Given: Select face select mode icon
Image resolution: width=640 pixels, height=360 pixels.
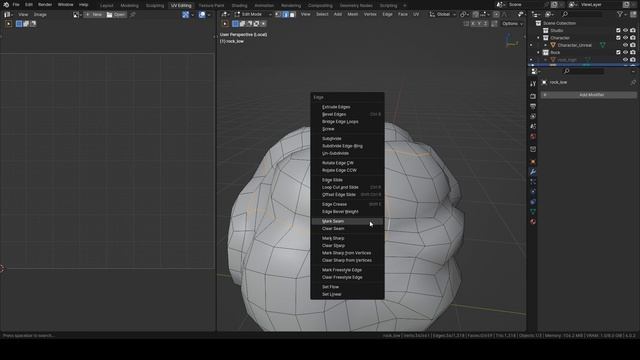Looking at the screenshot, I should coord(292,14).
